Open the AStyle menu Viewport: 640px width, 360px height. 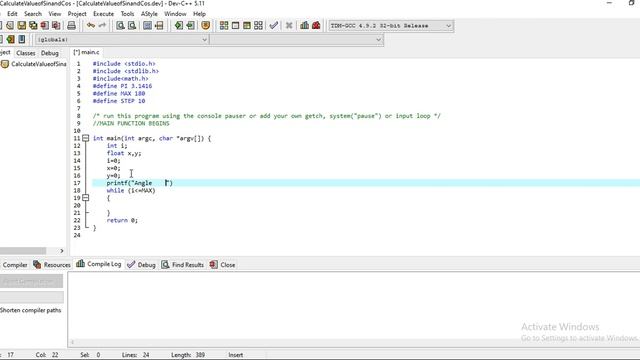point(149,14)
